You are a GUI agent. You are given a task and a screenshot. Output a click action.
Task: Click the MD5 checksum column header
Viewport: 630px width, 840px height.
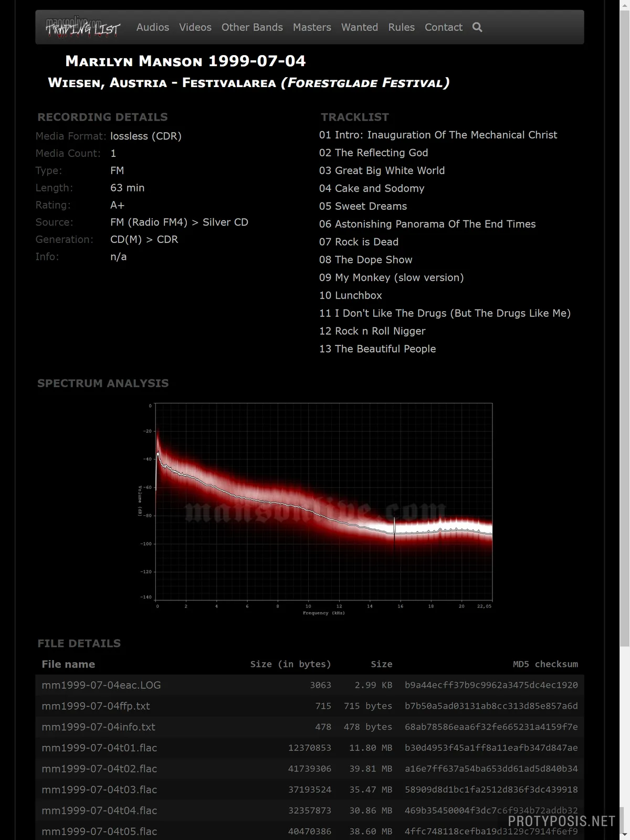click(x=545, y=664)
